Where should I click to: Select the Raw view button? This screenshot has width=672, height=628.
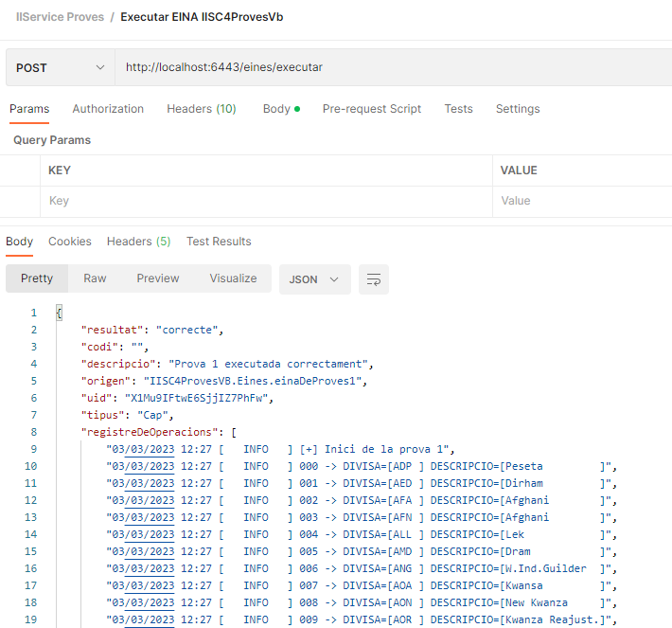pos(95,278)
